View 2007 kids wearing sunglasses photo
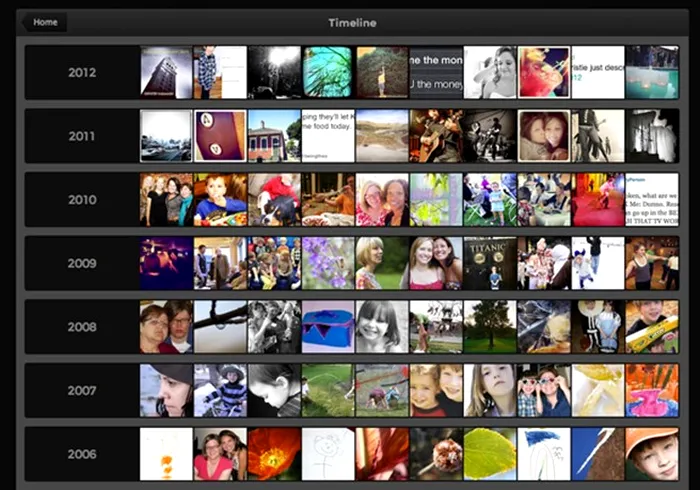The image size is (700, 490). pos(544,390)
